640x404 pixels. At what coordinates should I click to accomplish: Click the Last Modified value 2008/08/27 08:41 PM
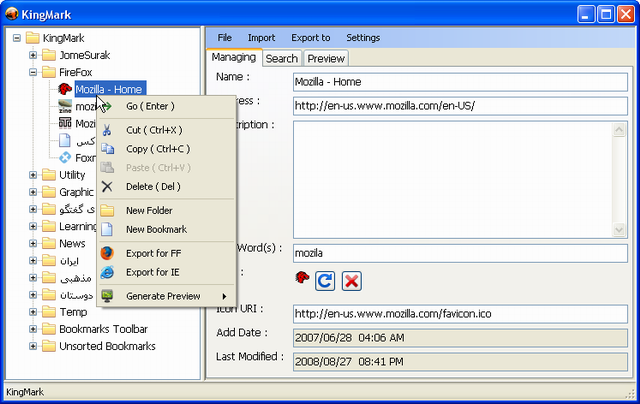[460, 362]
